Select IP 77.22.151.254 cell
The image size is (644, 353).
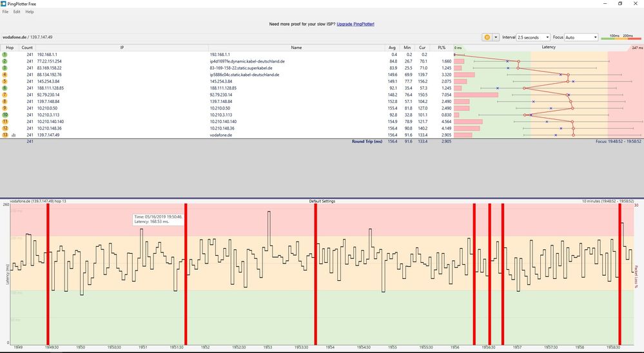click(x=49, y=61)
